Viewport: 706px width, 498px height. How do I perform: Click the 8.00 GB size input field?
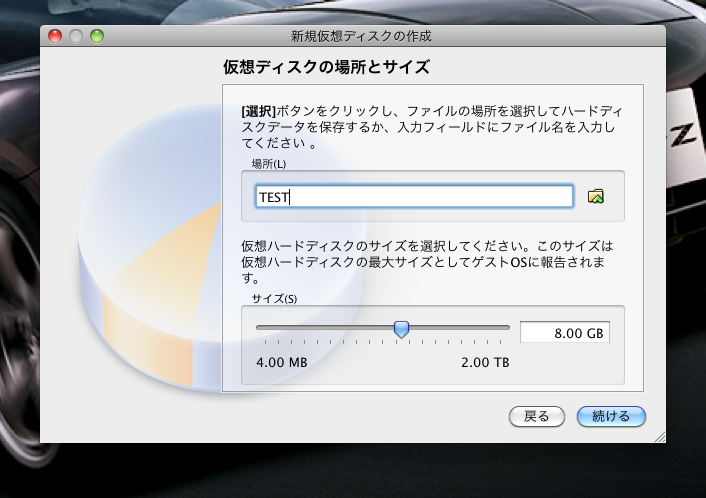565,333
